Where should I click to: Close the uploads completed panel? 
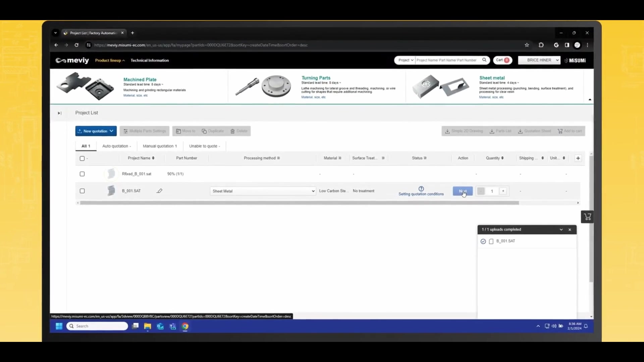pos(570,230)
